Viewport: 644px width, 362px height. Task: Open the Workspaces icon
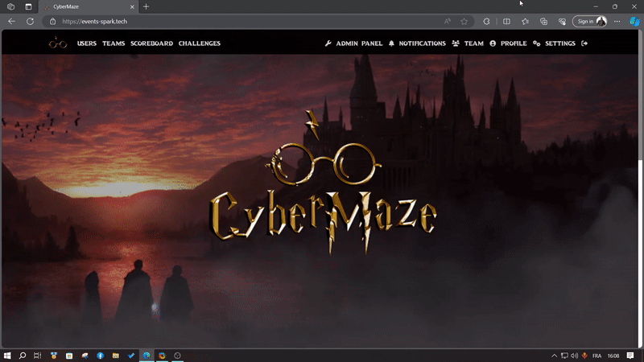pyautogui.click(x=10, y=6)
